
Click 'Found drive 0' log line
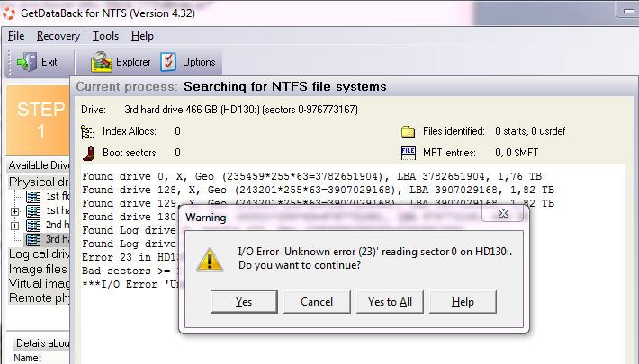pos(311,176)
